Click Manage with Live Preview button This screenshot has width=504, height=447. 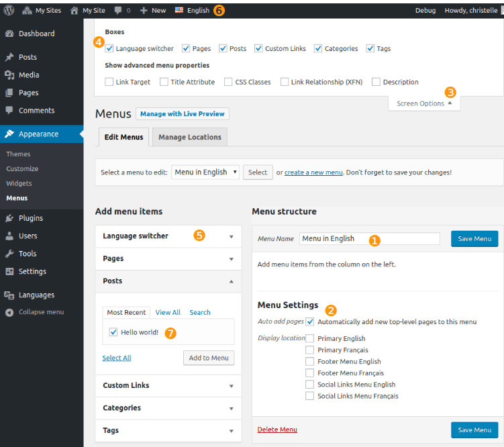[183, 113]
